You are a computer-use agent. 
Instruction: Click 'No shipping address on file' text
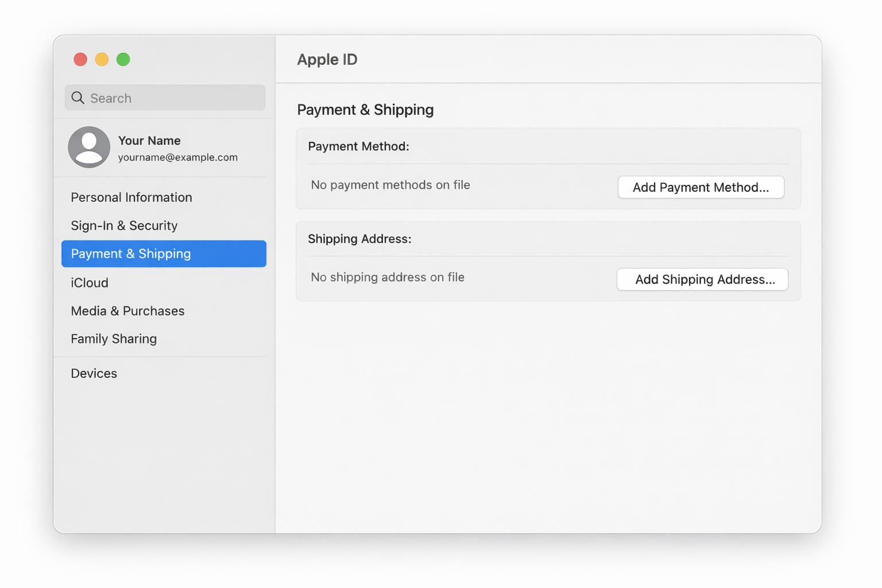tap(388, 277)
